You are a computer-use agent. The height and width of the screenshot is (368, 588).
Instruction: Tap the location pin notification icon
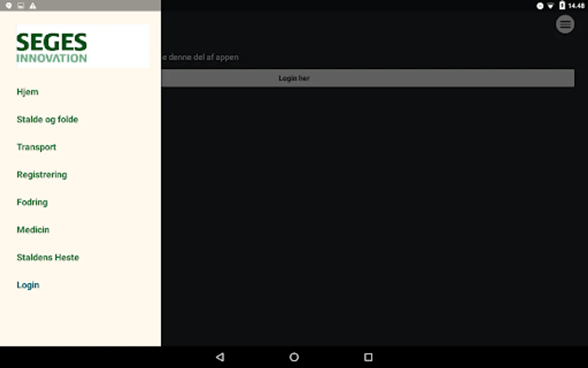(x=9, y=6)
